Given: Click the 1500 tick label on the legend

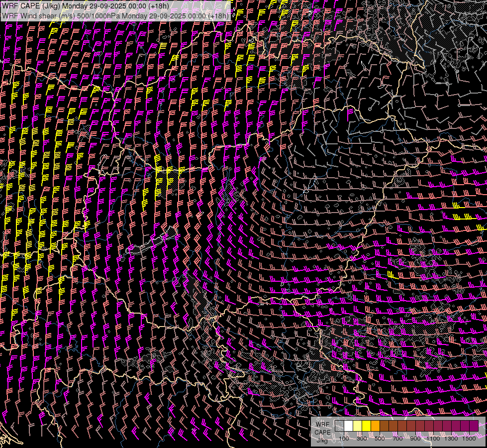Looking at the screenshot, I should point(469,439).
